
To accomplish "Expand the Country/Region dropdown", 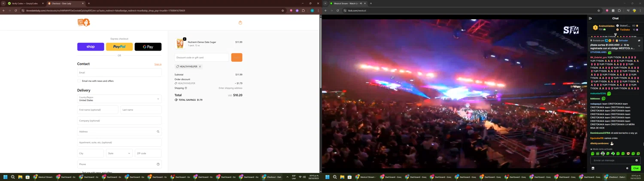I will [x=119, y=99].
